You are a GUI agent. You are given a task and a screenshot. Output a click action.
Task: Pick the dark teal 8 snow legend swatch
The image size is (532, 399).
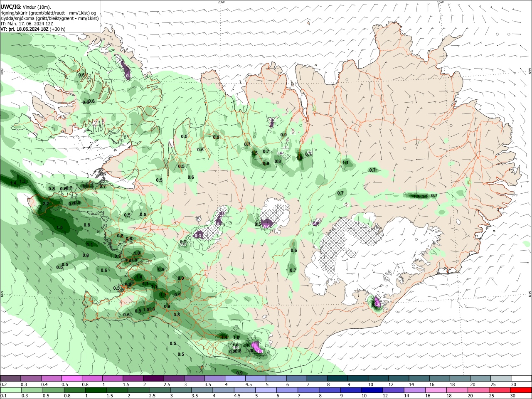[x=337, y=379]
